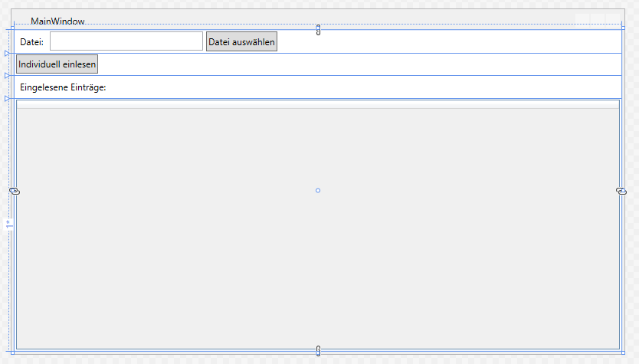
Task: Click the 'Individuell einlesen' button
Action: point(57,64)
